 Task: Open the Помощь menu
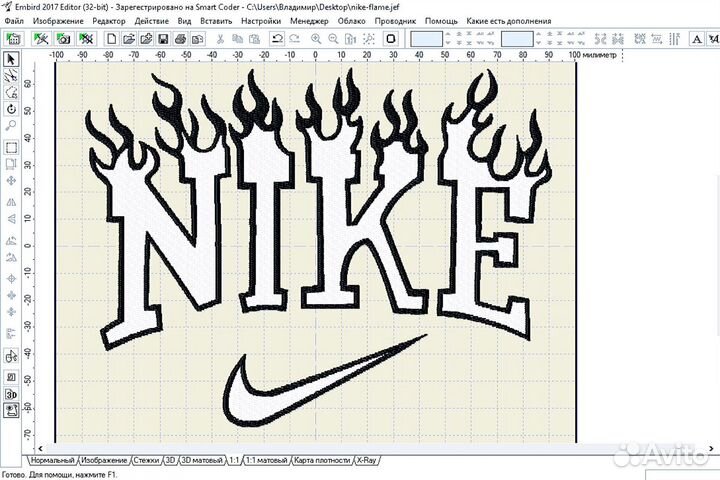click(x=441, y=20)
